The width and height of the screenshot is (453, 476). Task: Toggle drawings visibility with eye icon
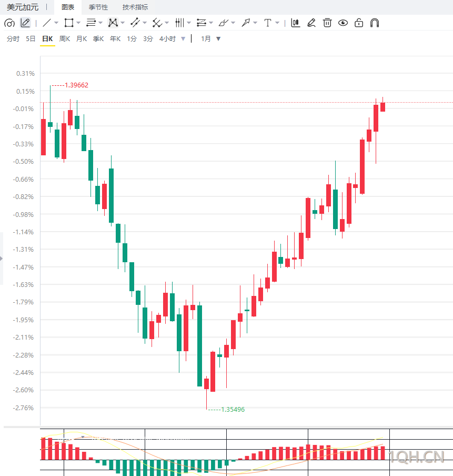(x=343, y=23)
